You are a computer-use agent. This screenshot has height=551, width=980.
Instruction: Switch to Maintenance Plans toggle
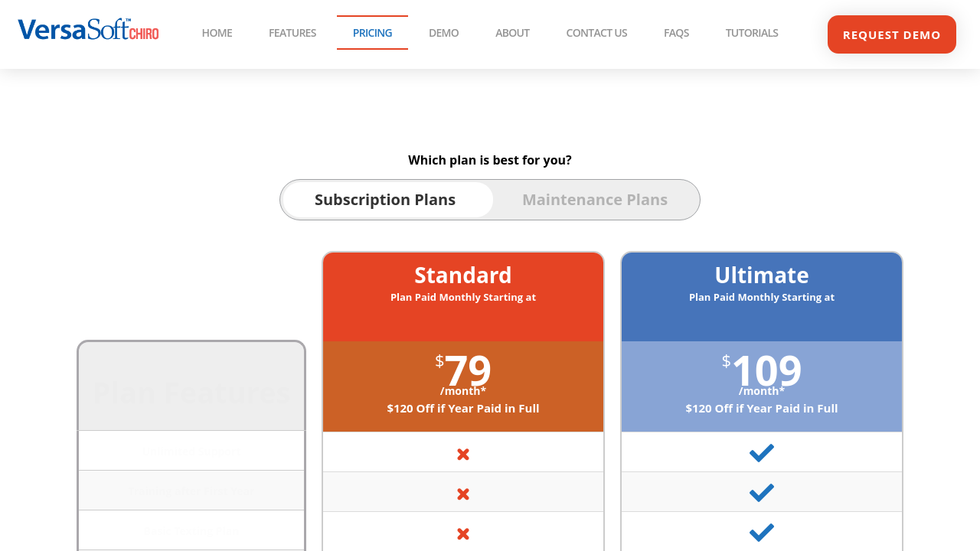click(595, 200)
